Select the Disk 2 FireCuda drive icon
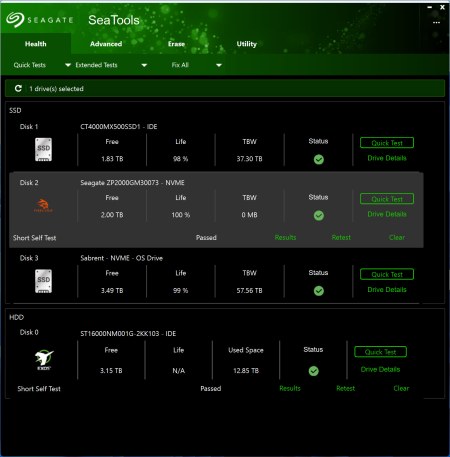Viewport: 450px width, 457px height. click(x=43, y=205)
